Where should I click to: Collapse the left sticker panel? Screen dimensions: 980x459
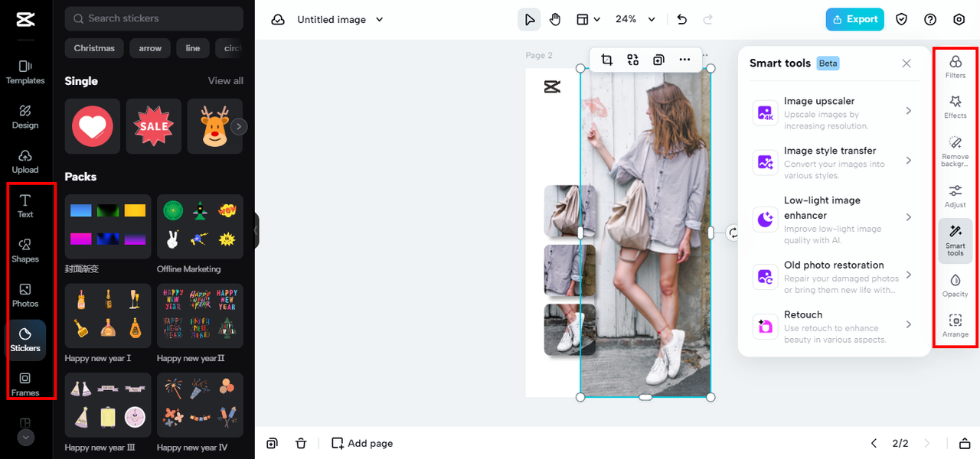coord(256,230)
